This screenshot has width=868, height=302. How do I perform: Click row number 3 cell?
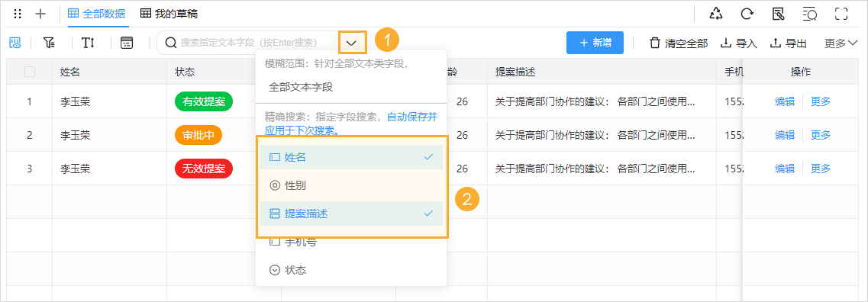coord(29,169)
